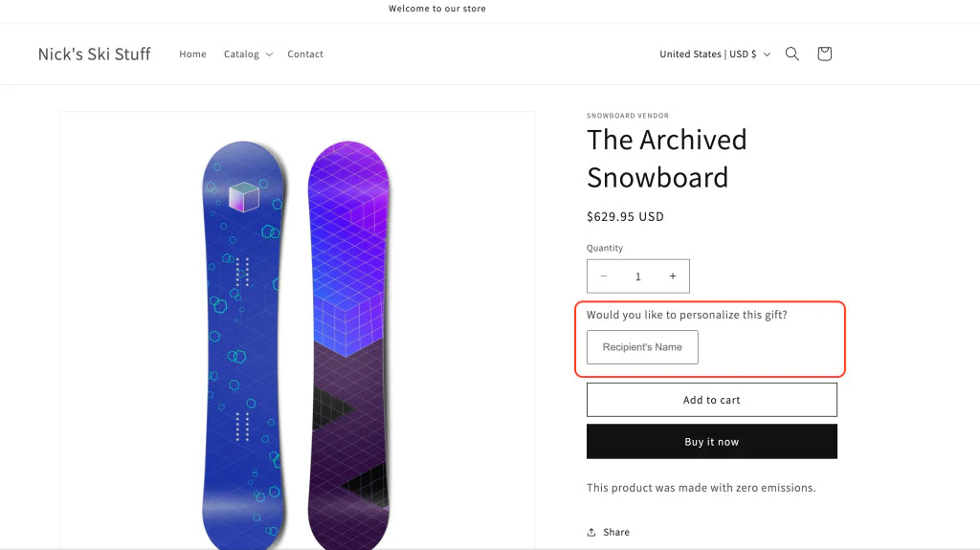Image resolution: width=980 pixels, height=550 pixels.
Task: Click the Welcome to our store announcement
Action: click(437, 9)
